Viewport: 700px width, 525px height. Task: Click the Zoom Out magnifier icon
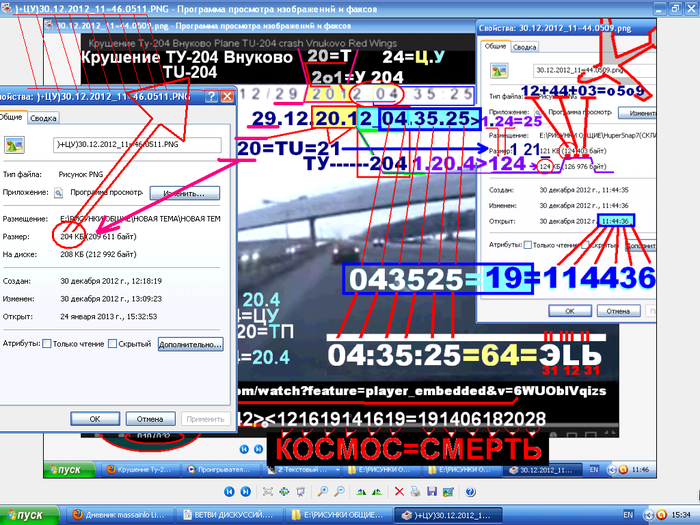click(339, 492)
